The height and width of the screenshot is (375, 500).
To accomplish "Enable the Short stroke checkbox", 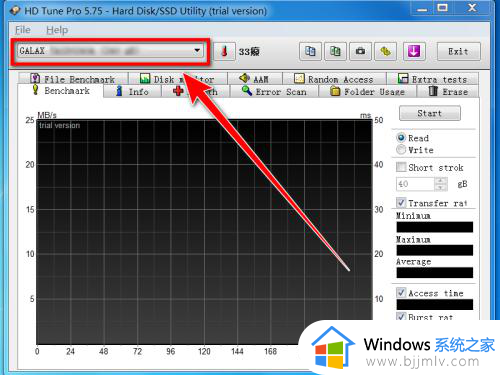I will pos(401,167).
